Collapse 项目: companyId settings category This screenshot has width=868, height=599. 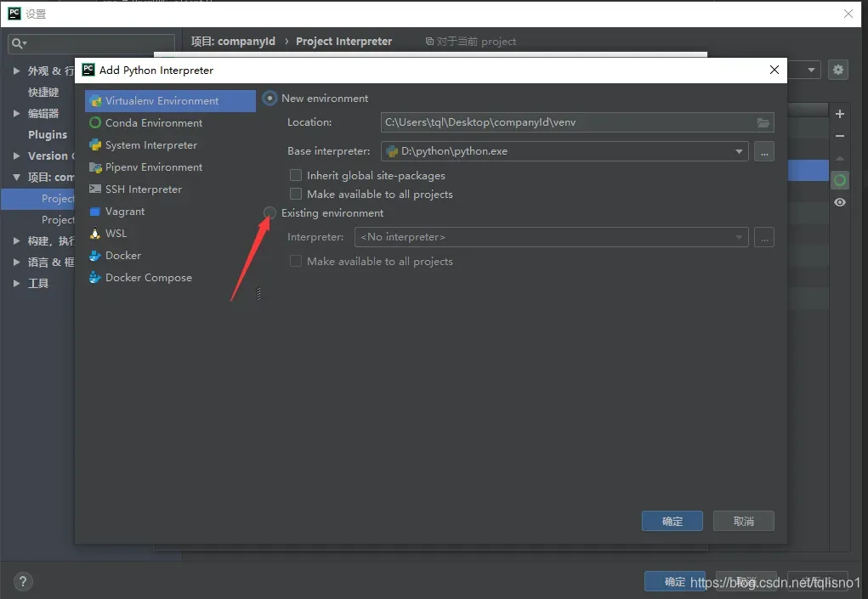pos(17,177)
